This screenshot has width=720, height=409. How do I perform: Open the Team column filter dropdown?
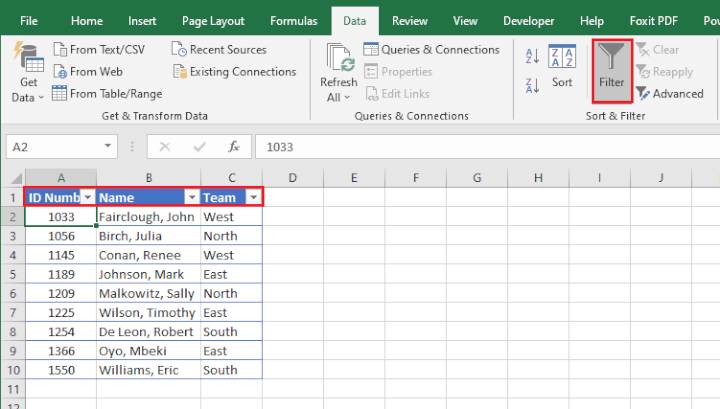click(253, 197)
